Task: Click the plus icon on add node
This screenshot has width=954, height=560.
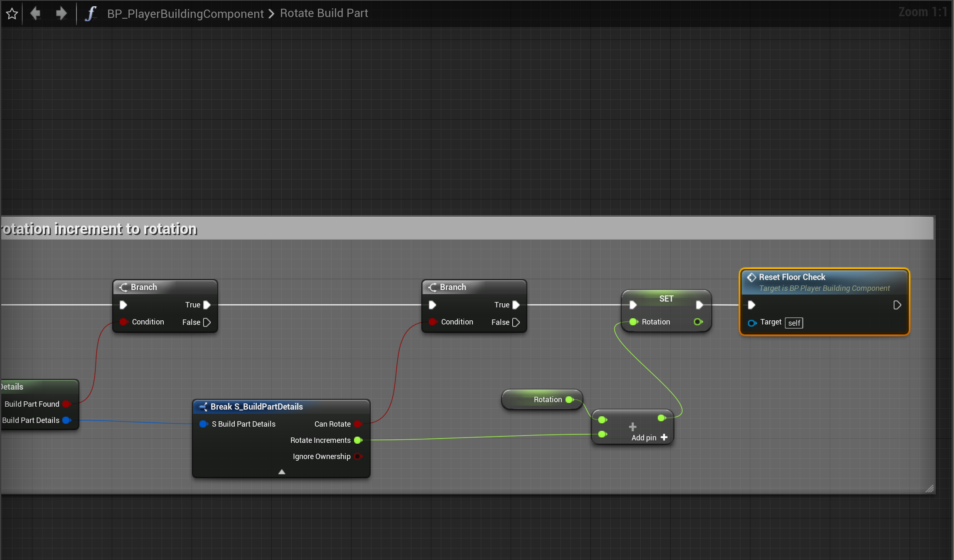Action: click(x=632, y=427)
